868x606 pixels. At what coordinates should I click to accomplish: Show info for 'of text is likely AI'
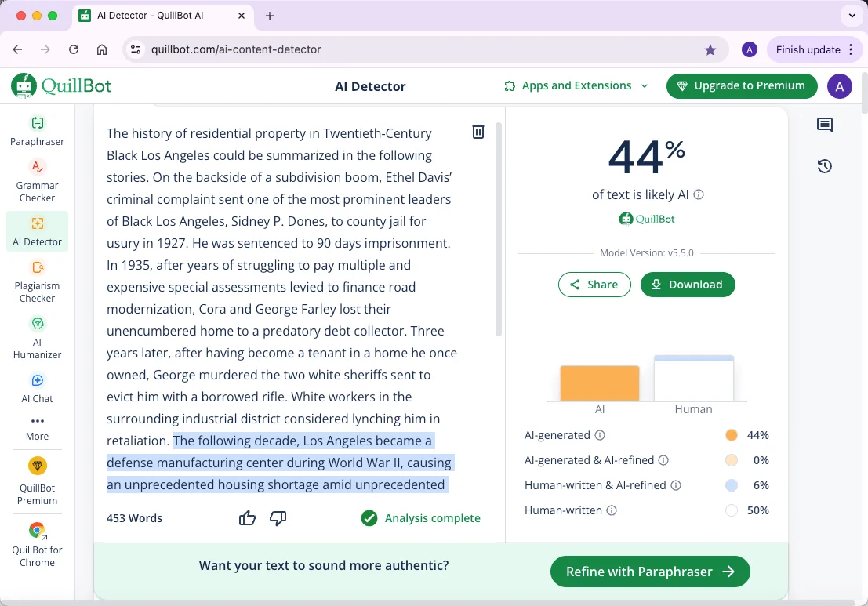(699, 194)
